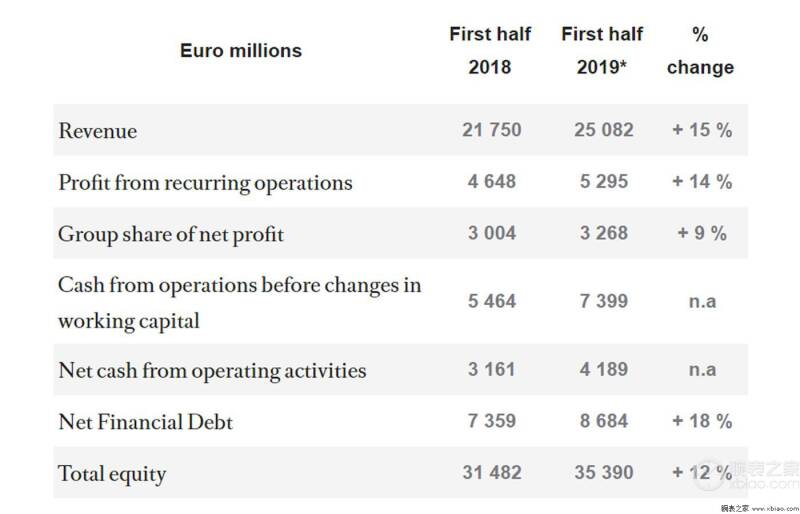Select the 7 399 cash value
Viewport: 800px width, 514px height.
(x=604, y=301)
